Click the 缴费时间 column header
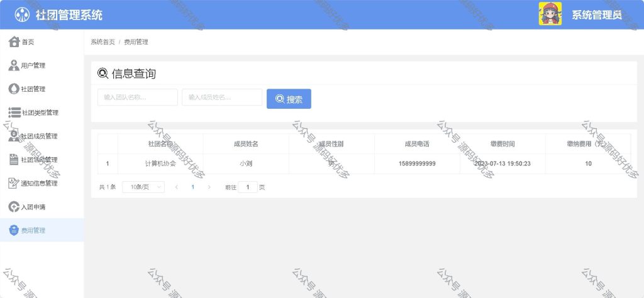The image size is (644, 298). [x=502, y=144]
